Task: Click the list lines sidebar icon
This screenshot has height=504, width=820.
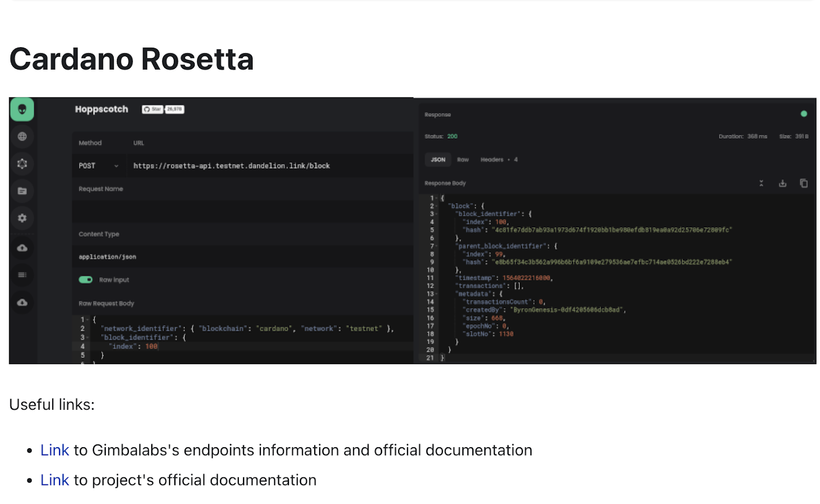Action: 22,275
